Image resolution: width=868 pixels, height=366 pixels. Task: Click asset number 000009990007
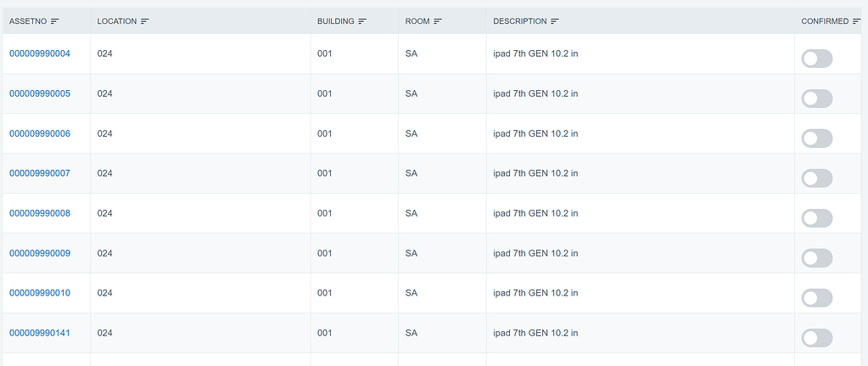pyautogui.click(x=40, y=173)
